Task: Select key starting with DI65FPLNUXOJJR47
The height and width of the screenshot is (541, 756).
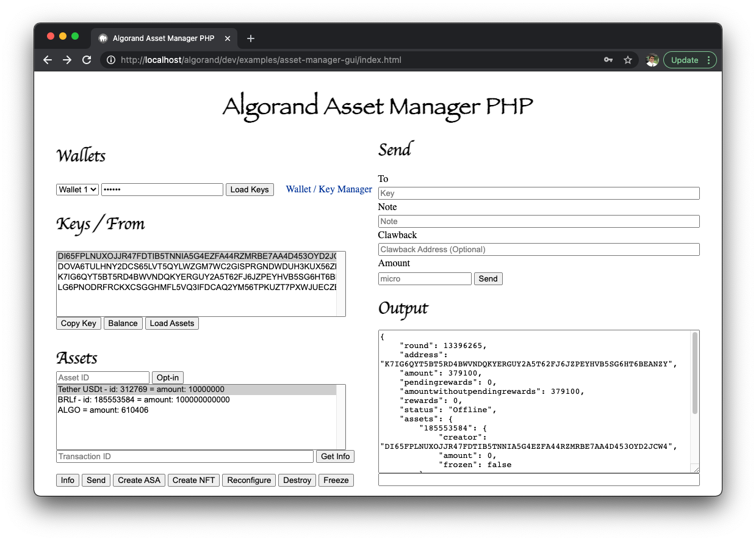Action: click(196, 256)
